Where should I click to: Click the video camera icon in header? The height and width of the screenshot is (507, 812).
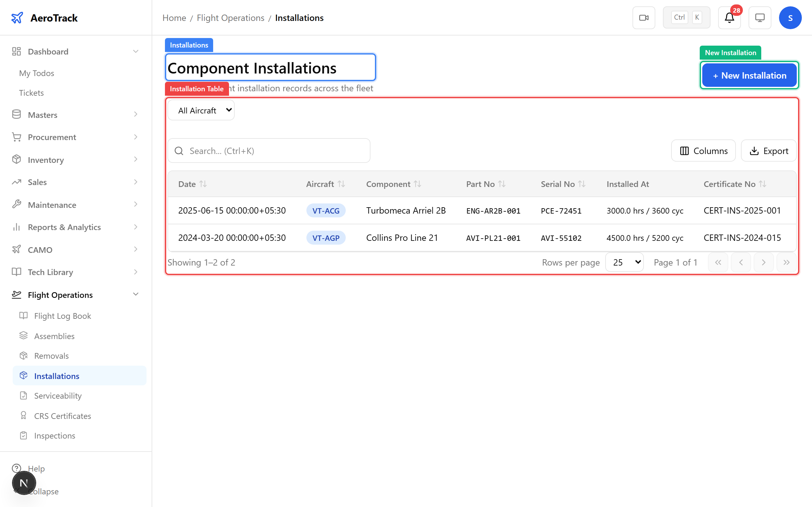pyautogui.click(x=644, y=18)
